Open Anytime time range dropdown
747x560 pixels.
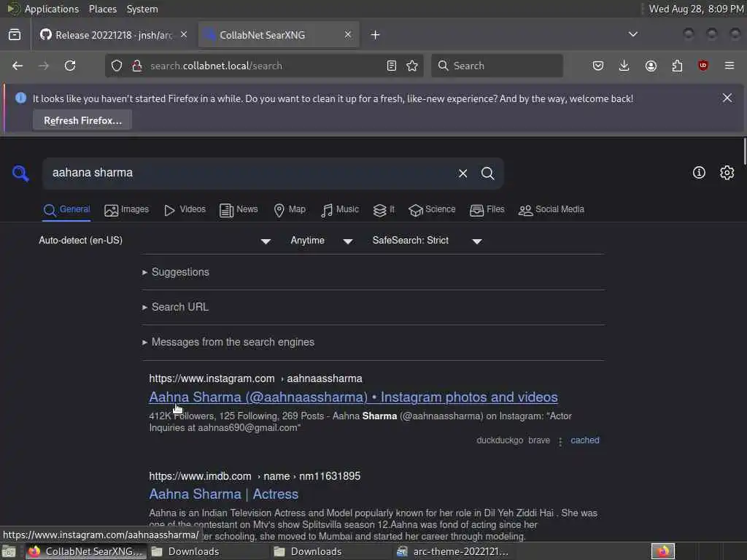pos(322,241)
